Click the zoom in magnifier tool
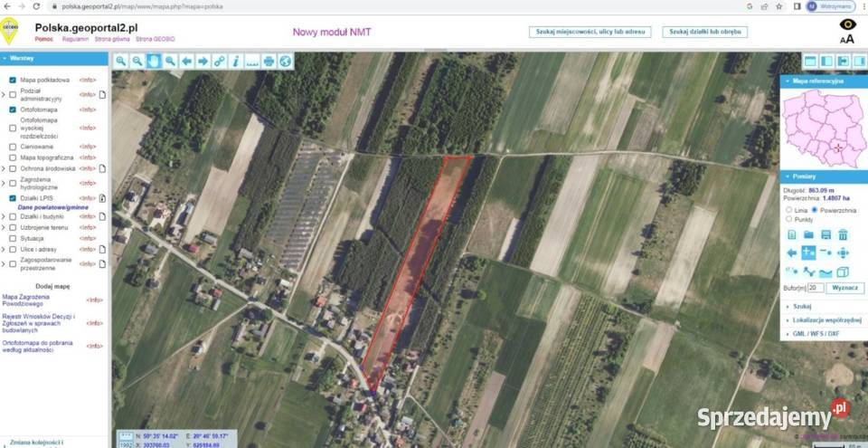Viewport: 868px width, 448px height. click(x=120, y=61)
